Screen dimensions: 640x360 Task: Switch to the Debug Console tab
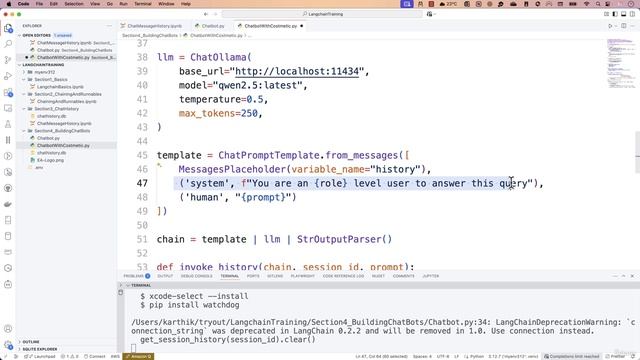tap(196, 276)
